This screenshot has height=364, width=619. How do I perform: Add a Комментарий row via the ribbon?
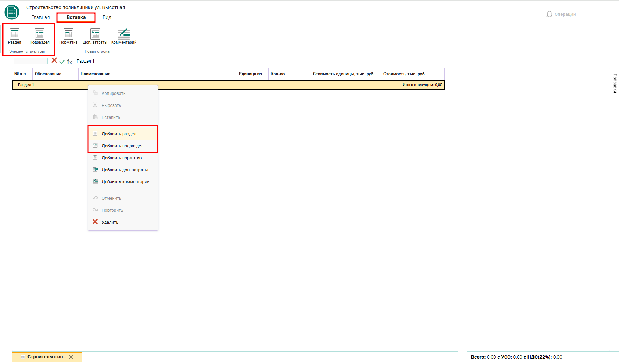tap(124, 37)
